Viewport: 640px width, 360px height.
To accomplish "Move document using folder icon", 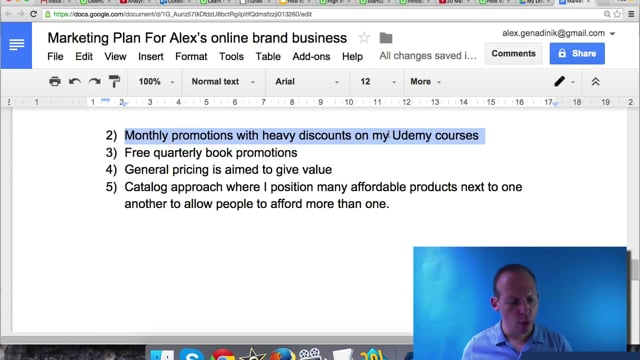I will [x=386, y=38].
